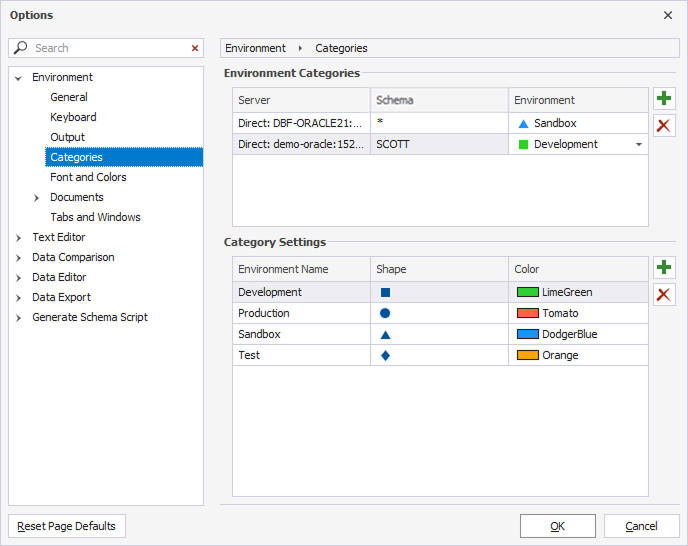Cancel the Options dialog
The width and height of the screenshot is (688, 546).
[x=641, y=526]
